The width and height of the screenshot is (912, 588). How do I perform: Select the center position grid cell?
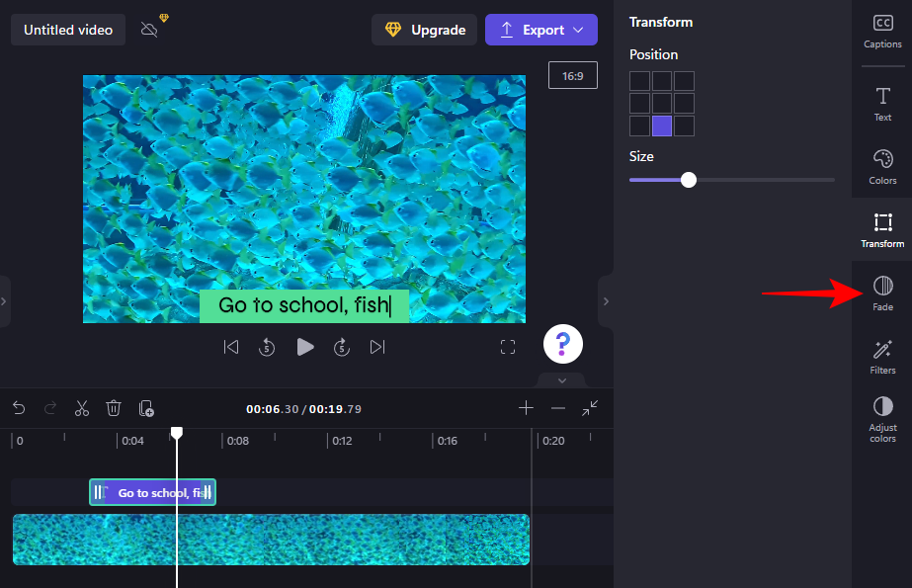(662, 104)
